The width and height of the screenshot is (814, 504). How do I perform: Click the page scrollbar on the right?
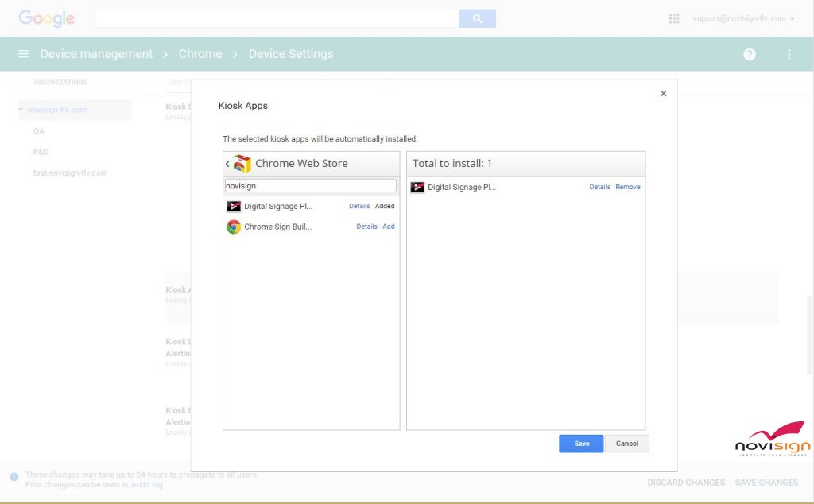[810, 335]
